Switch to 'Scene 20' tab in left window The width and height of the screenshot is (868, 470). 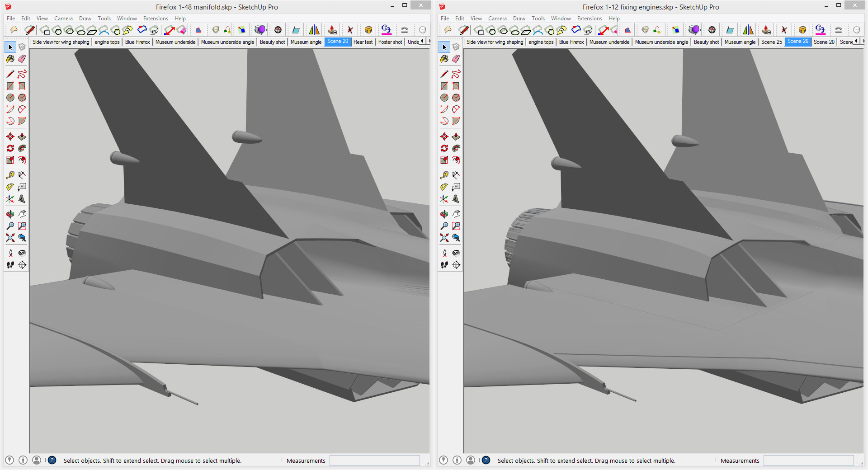[x=338, y=42]
